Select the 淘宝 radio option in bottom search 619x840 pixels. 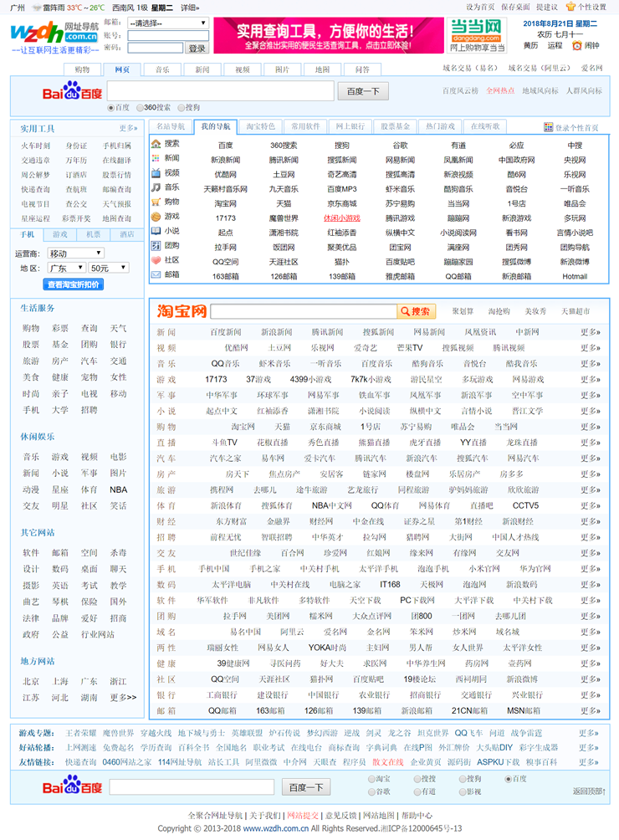(372, 779)
